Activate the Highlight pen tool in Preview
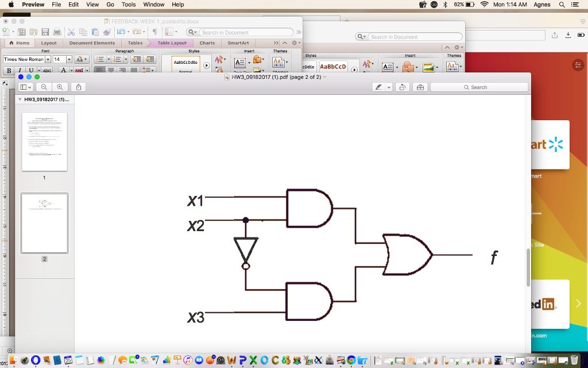The width and height of the screenshot is (588, 368). coord(378,87)
